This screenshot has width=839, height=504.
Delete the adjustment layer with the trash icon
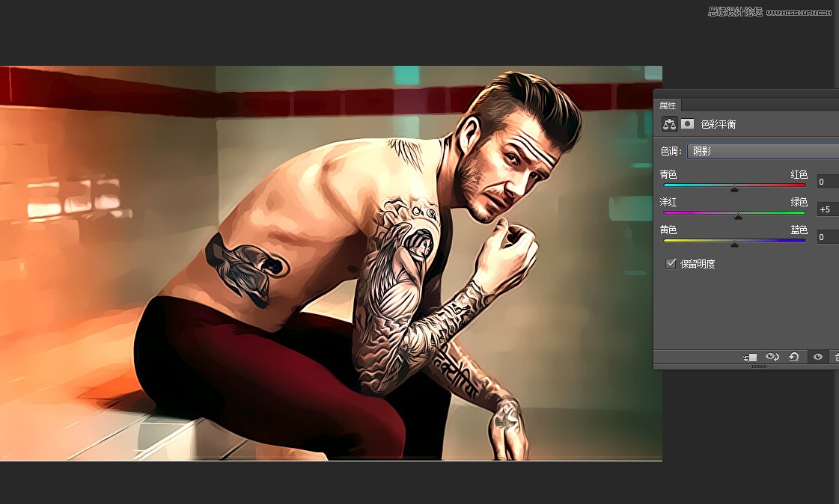[836, 357]
